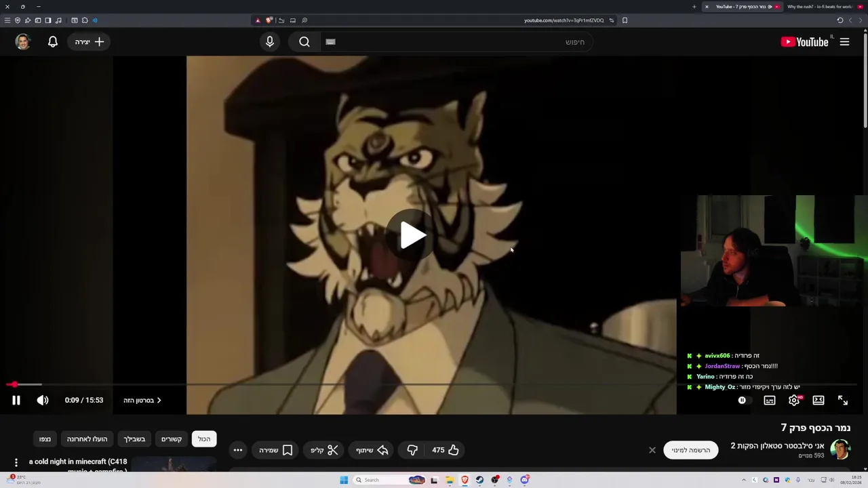
Task: Open site settings icon beside URL
Action: (612, 20)
